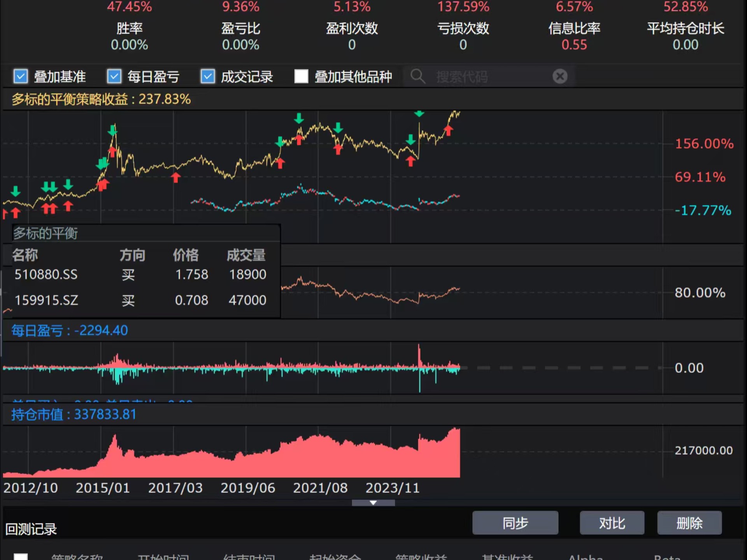Click the 每日盈亏 -2294.40 label

click(x=70, y=331)
